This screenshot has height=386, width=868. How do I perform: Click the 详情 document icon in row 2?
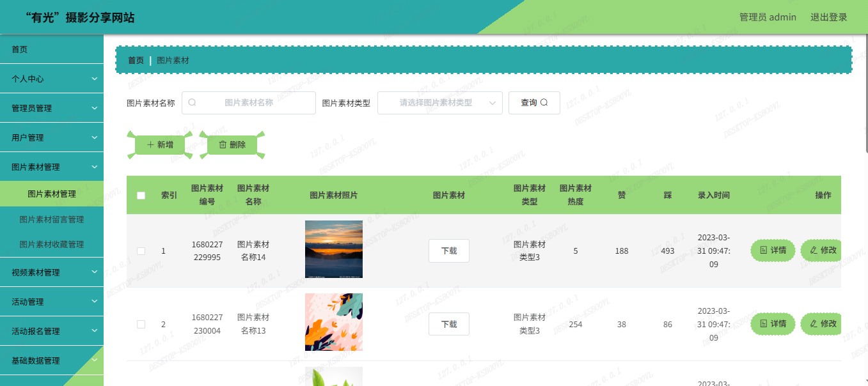point(764,324)
